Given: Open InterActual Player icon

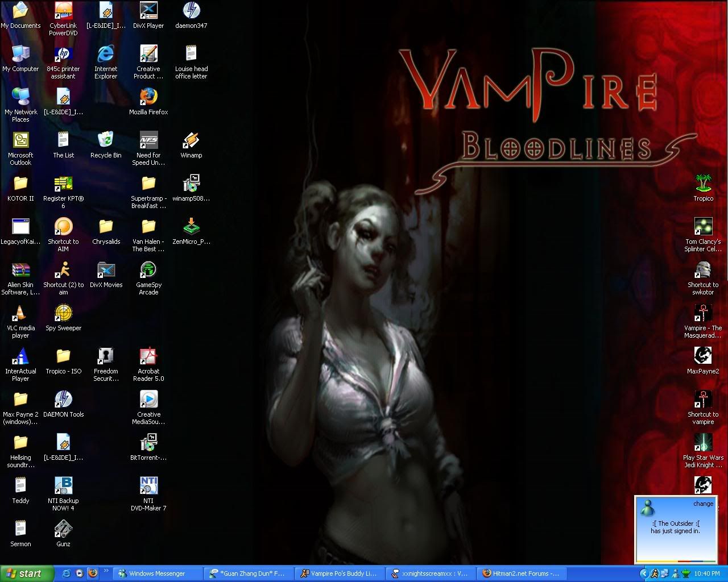Looking at the screenshot, I should (x=20, y=364).
